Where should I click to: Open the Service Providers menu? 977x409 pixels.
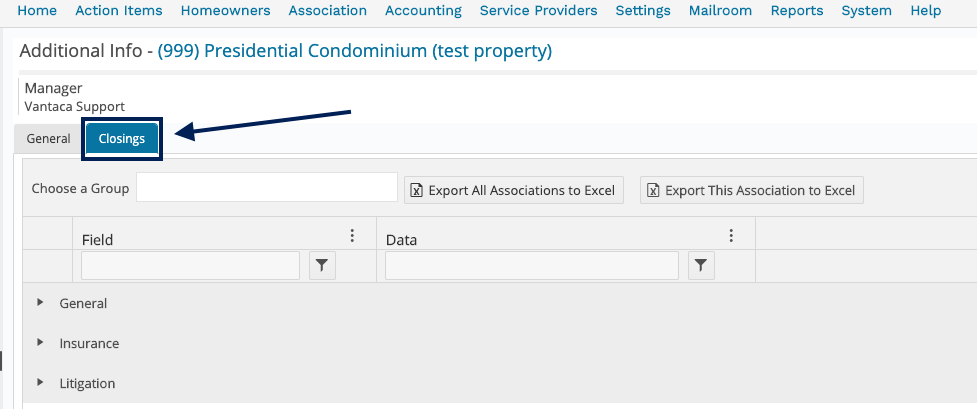click(x=538, y=11)
